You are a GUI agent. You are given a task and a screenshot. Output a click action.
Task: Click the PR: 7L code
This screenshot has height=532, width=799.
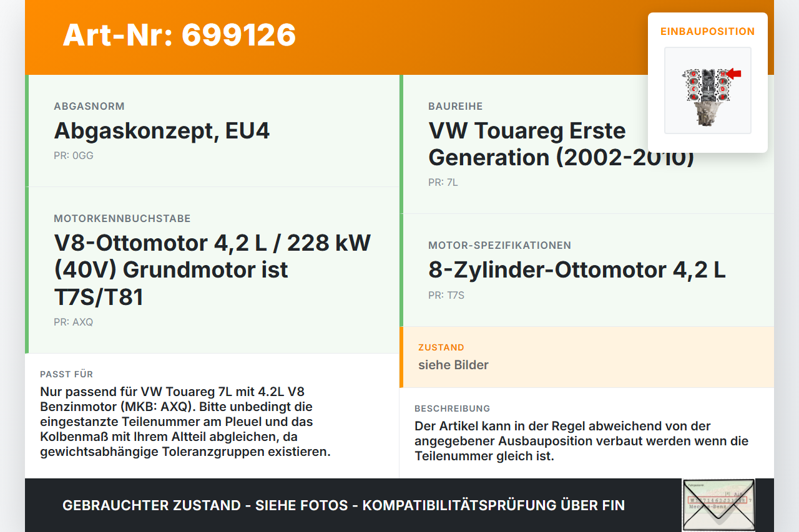[x=443, y=183]
